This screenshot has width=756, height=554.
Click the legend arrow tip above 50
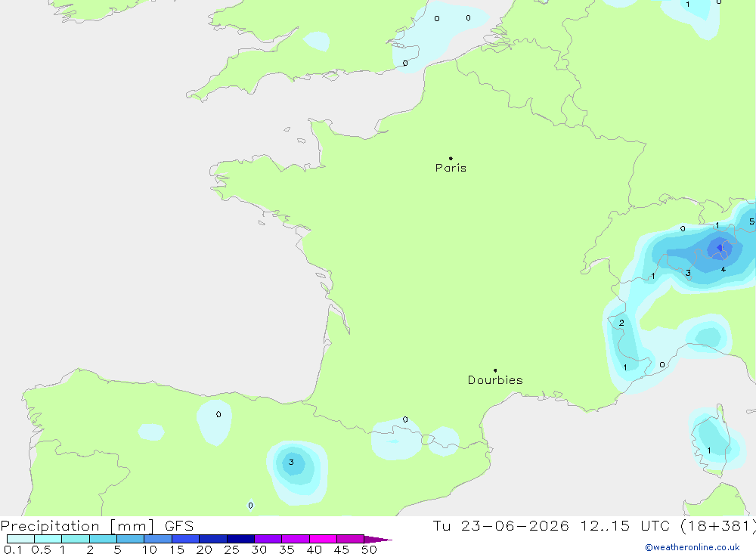(x=379, y=540)
